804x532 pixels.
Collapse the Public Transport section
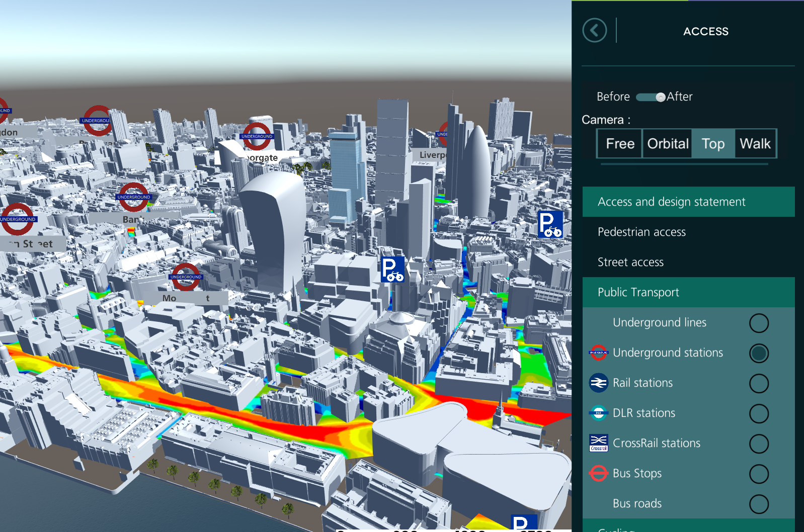pyautogui.click(x=688, y=292)
